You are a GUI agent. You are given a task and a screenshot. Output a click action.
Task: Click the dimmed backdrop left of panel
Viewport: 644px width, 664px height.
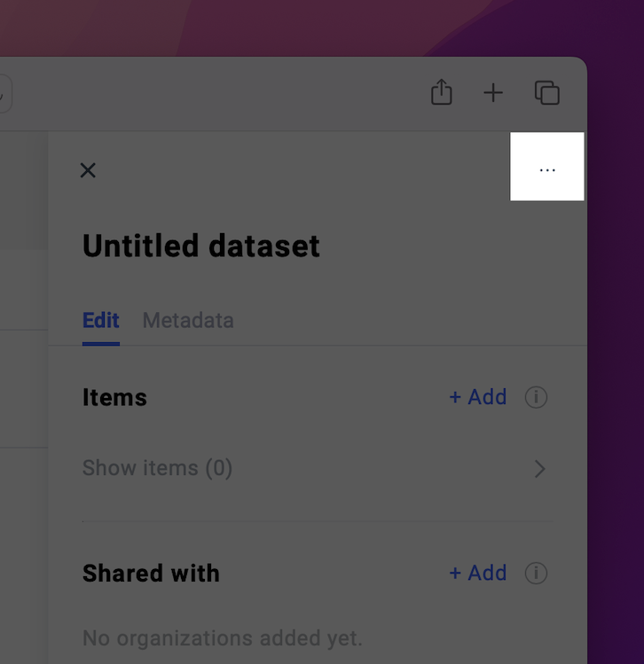[24, 381]
